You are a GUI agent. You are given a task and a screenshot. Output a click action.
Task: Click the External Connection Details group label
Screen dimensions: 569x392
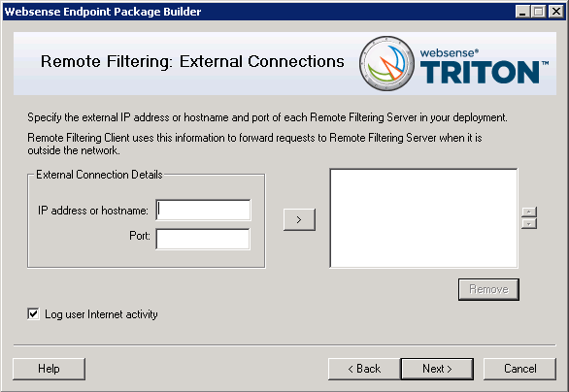(x=99, y=175)
